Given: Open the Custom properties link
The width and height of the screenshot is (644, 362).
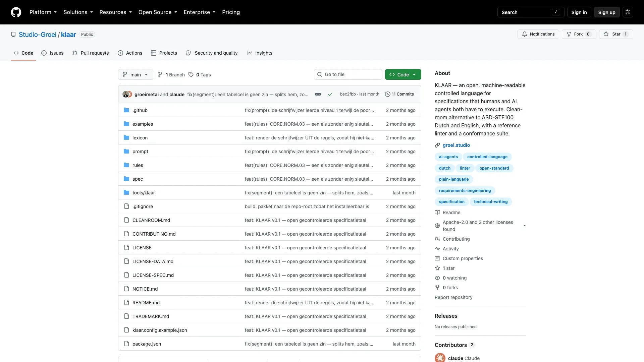Looking at the screenshot, I should [x=463, y=258].
